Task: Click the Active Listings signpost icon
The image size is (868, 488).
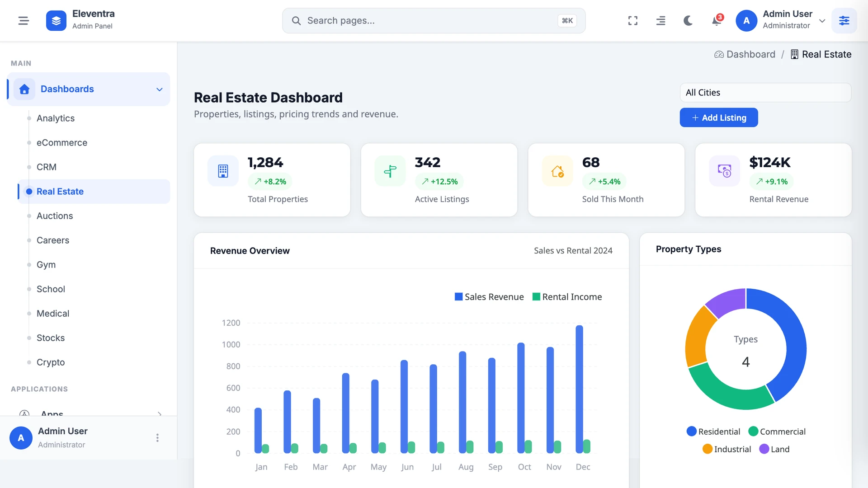Action: [x=390, y=171]
